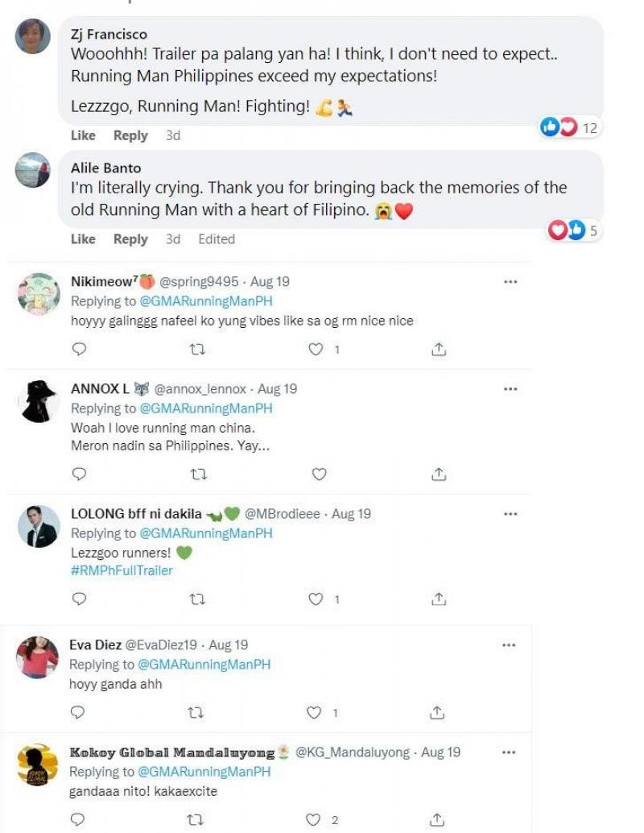Like Zj Francisco's Facebook comment
Screen dimensions: 644x833
click(x=83, y=135)
